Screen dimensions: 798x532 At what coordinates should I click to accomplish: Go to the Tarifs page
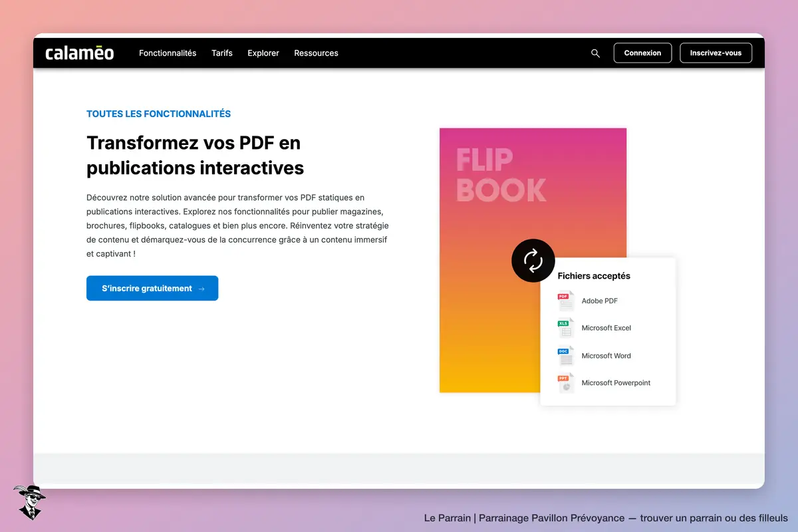[222, 53]
